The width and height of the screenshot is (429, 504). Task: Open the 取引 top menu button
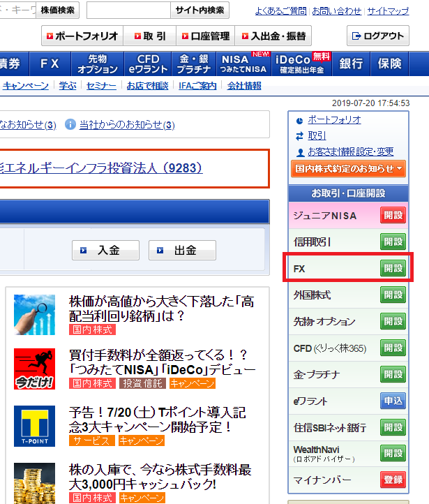coord(150,36)
